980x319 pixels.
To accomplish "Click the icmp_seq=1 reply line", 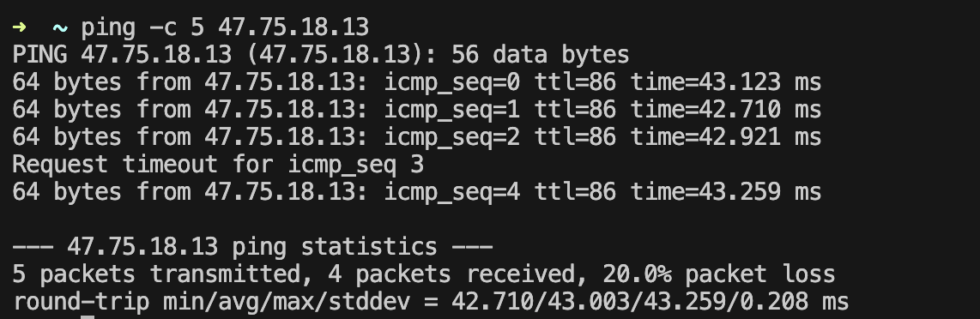I will point(416,110).
